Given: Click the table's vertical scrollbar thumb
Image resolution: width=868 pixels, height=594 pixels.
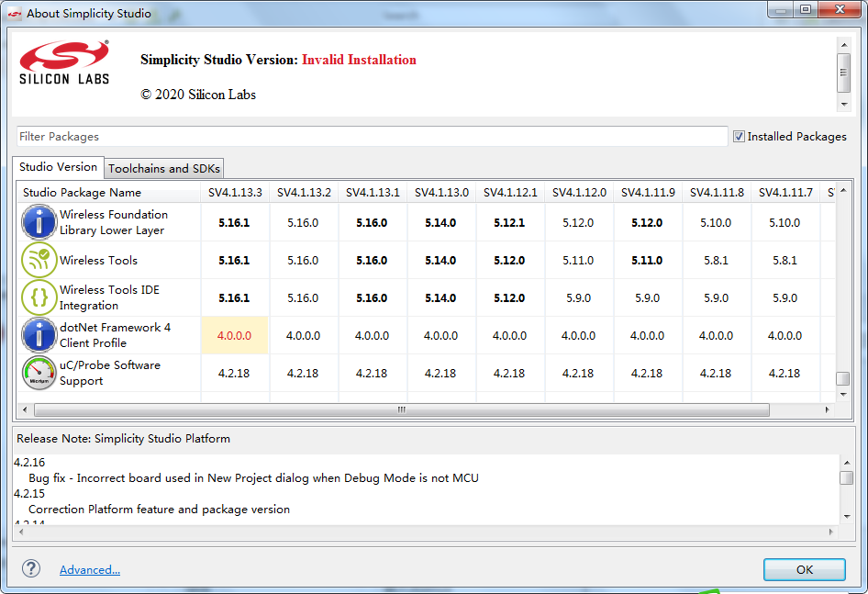Looking at the screenshot, I should point(843,378).
